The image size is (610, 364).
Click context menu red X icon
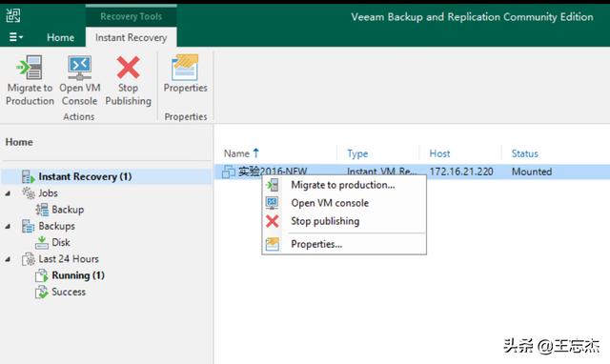click(x=272, y=221)
